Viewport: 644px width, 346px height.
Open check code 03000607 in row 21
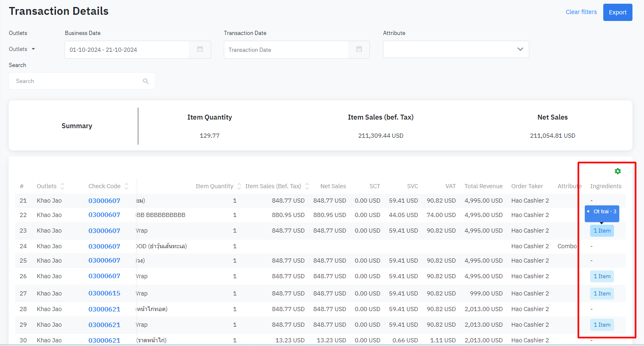tap(104, 201)
